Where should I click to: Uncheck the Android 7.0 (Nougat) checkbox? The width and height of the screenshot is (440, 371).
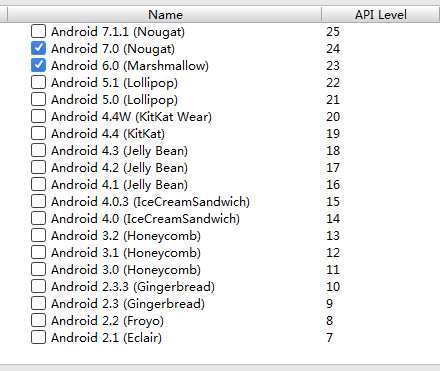click(38, 48)
